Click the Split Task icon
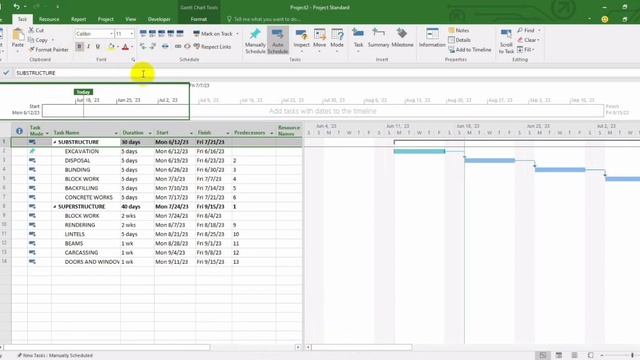Viewport: 640px width, 360px height. click(165, 47)
